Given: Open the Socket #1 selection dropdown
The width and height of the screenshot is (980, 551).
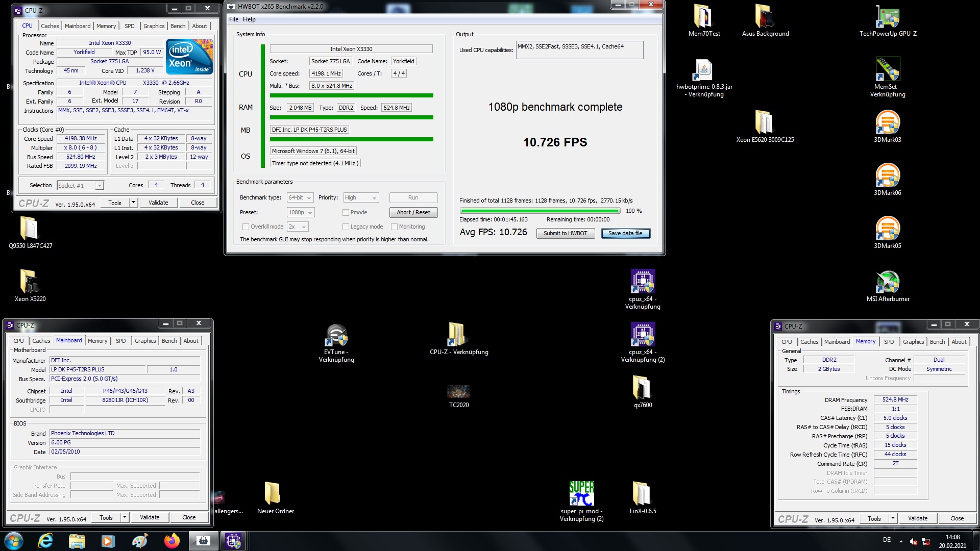Looking at the screenshot, I should [x=80, y=185].
